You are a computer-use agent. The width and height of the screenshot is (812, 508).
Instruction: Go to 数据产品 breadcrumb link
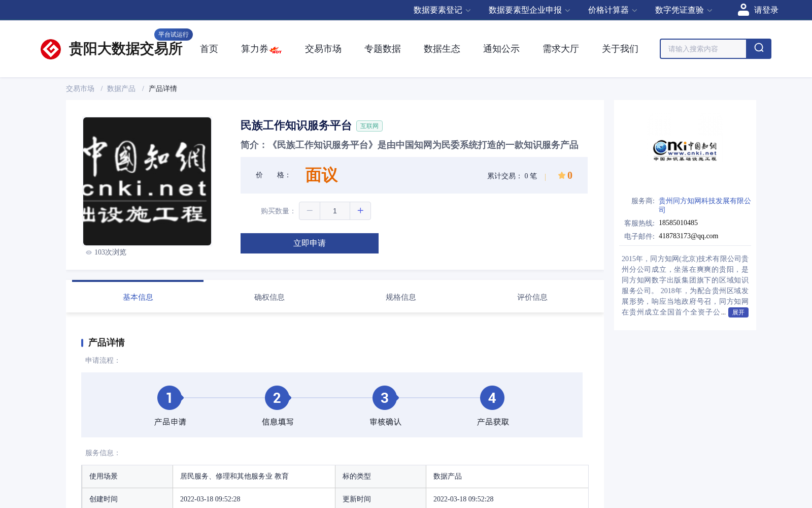pyautogui.click(x=121, y=89)
